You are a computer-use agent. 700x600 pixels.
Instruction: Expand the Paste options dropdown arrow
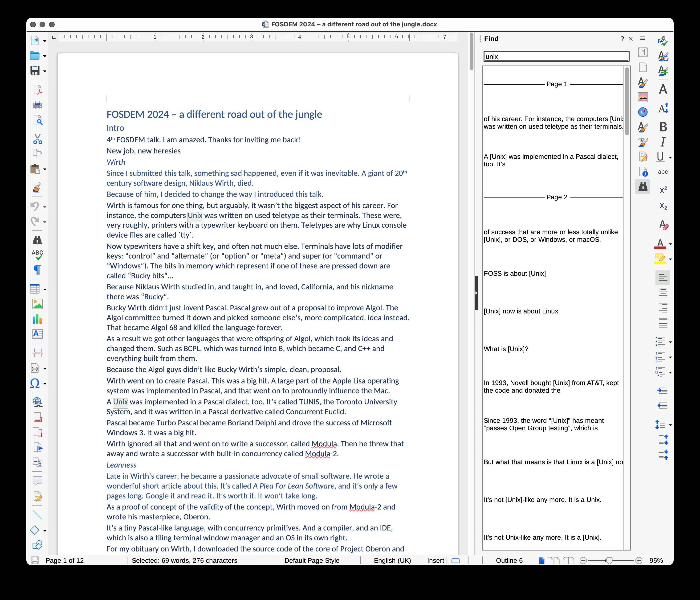click(x=45, y=169)
